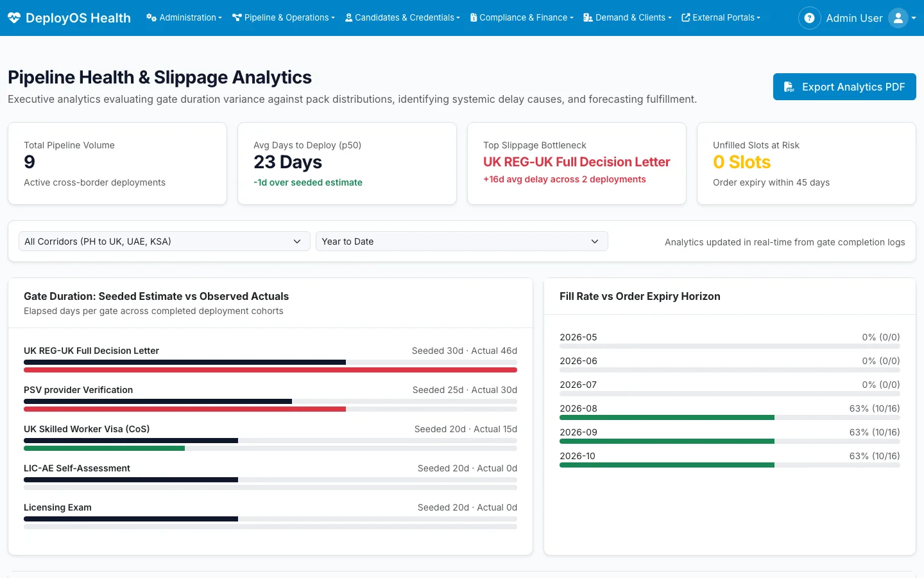This screenshot has height=578, width=924.
Task: Click the PDF file icon on Export button
Action: click(789, 87)
